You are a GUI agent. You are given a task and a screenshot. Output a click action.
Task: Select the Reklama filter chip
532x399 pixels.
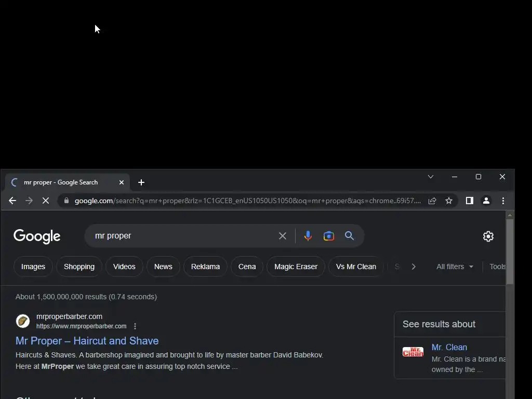[x=205, y=267]
